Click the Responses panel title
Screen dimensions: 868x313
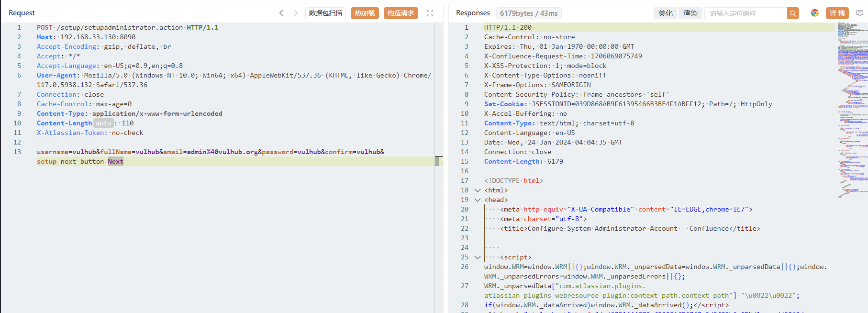[x=473, y=13]
